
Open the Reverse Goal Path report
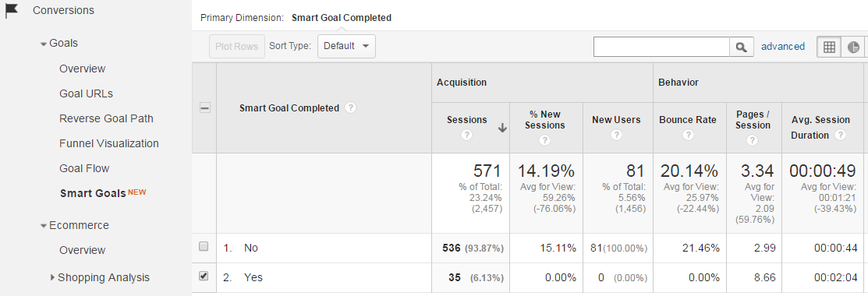pyautogui.click(x=106, y=118)
